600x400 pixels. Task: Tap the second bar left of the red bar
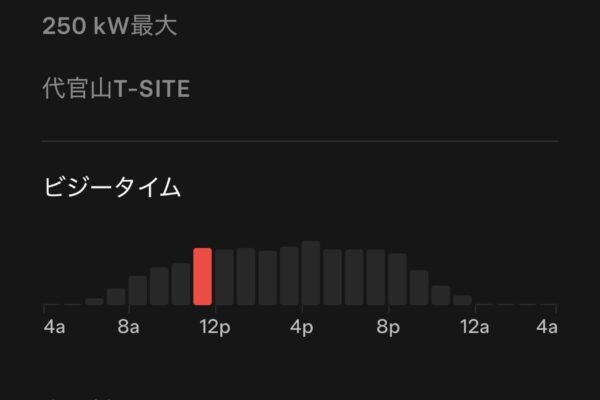coord(159,286)
